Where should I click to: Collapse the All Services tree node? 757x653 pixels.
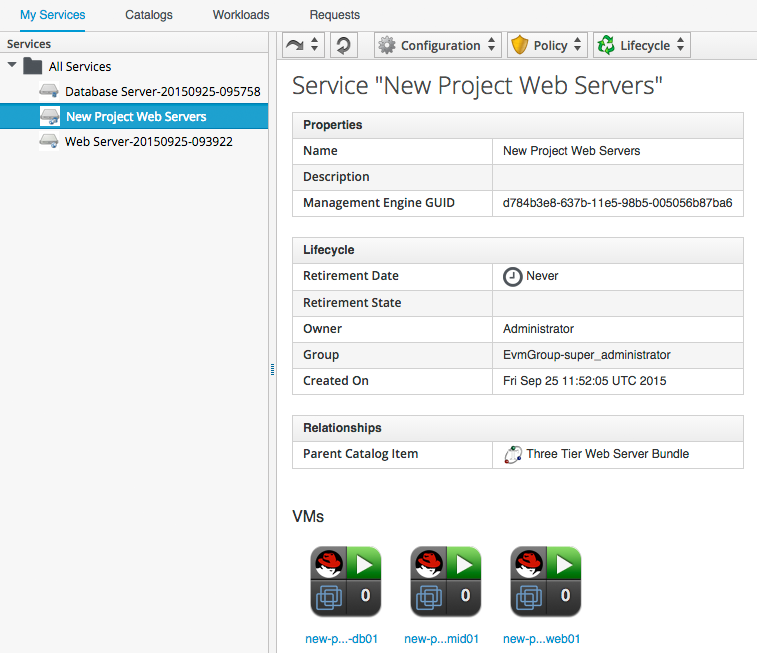click(11, 66)
